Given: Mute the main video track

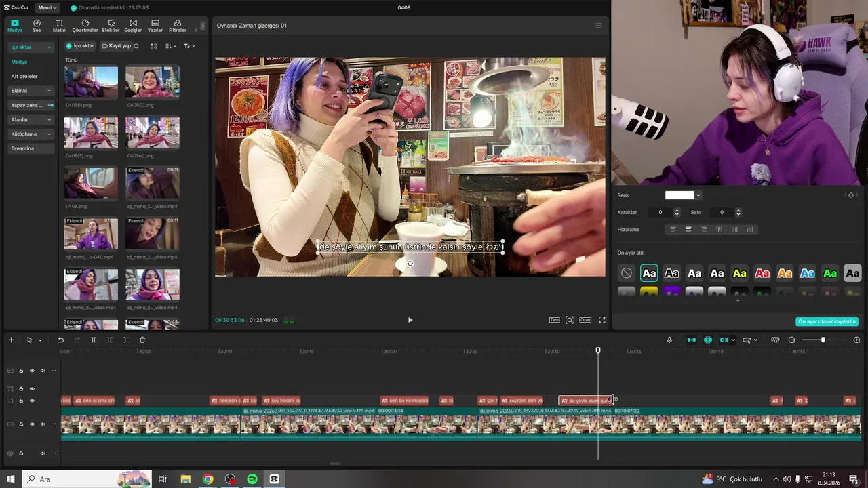Looking at the screenshot, I should point(43,424).
